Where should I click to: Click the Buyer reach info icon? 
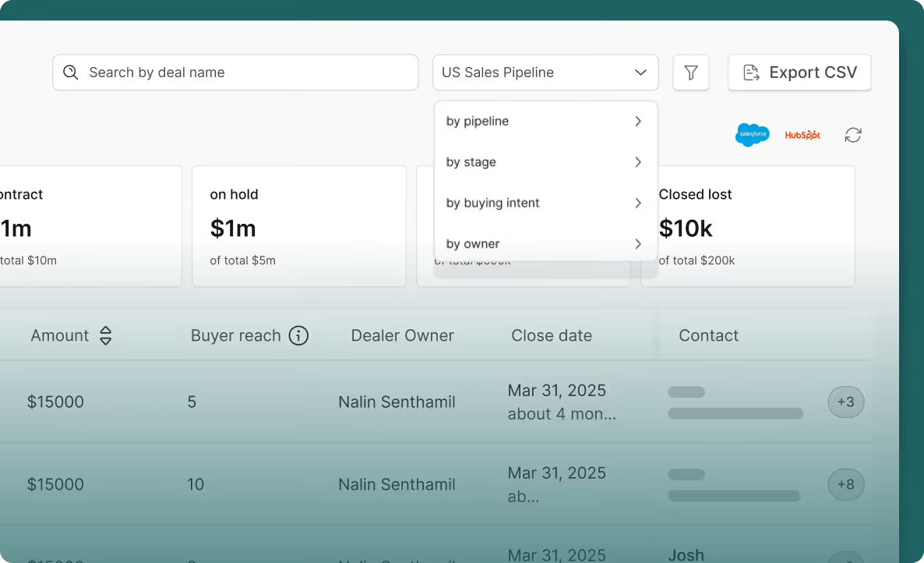click(x=298, y=335)
